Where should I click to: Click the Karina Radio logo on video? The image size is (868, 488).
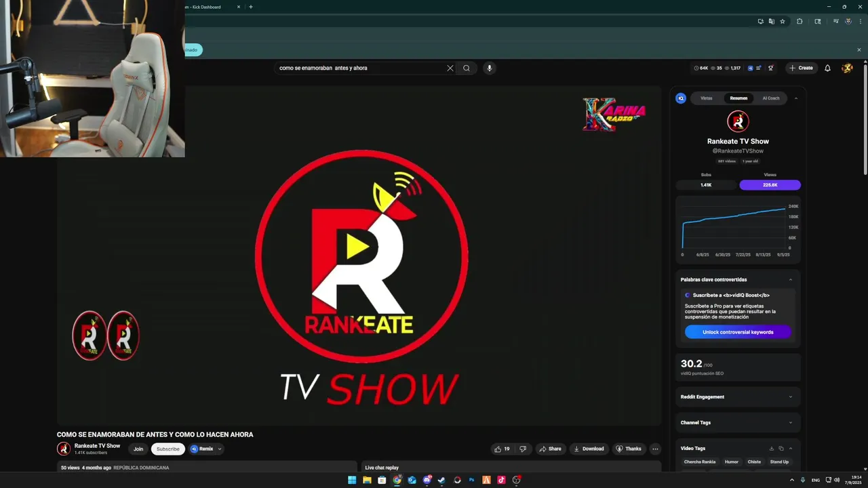[614, 115]
